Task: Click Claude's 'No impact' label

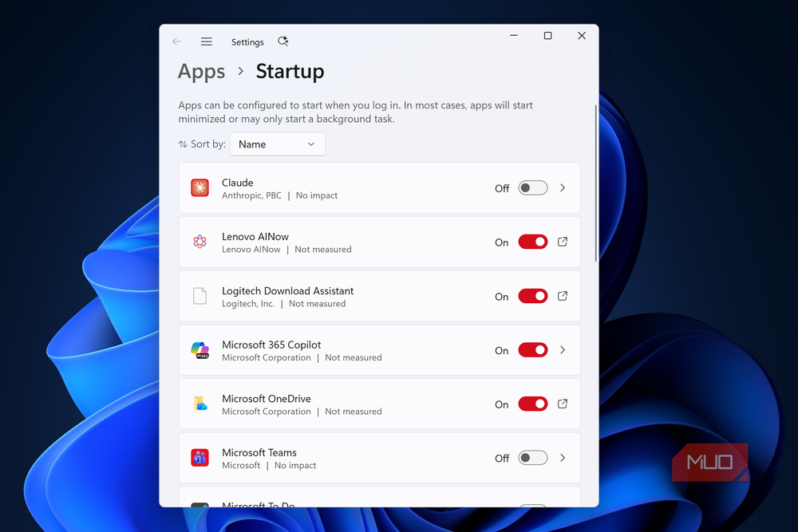Action: coord(317,195)
